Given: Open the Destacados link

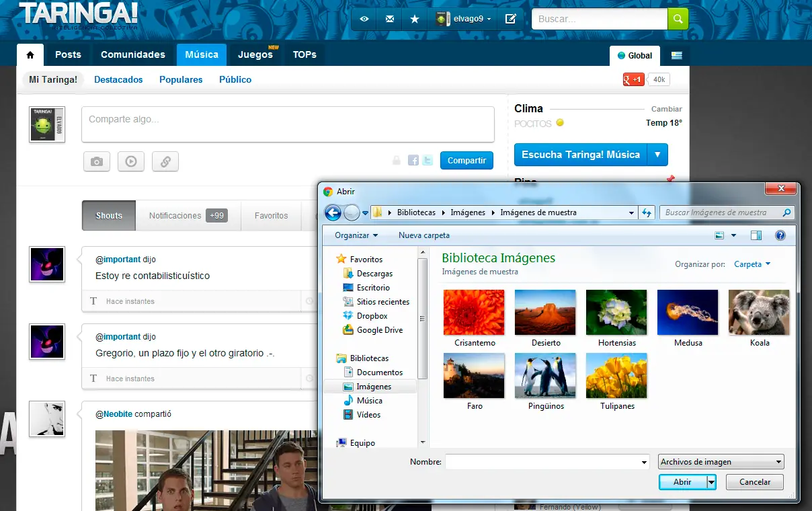Looking at the screenshot, I should [118, 79].
